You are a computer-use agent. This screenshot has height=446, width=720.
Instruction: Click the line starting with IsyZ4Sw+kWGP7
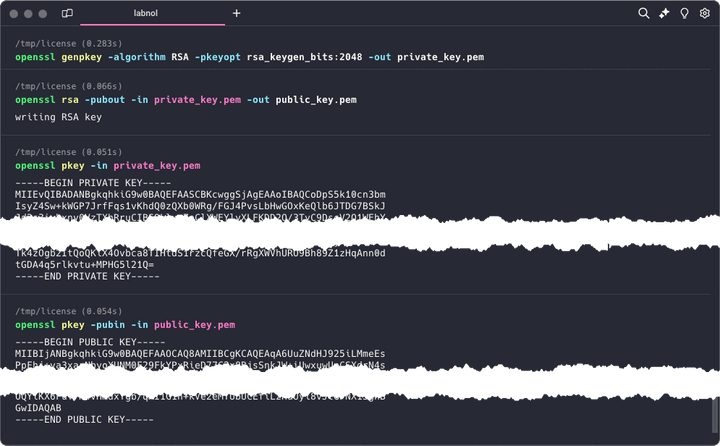[x=200, y=206]
